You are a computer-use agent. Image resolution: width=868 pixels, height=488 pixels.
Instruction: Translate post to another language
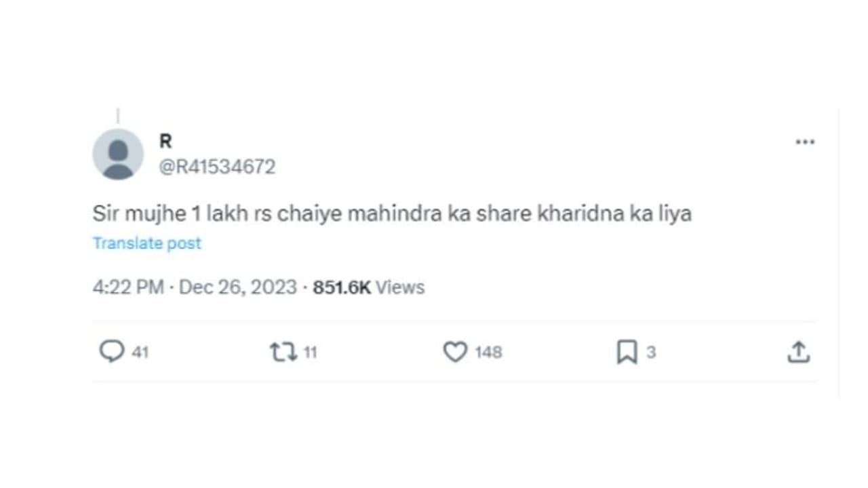pos(146,243)
